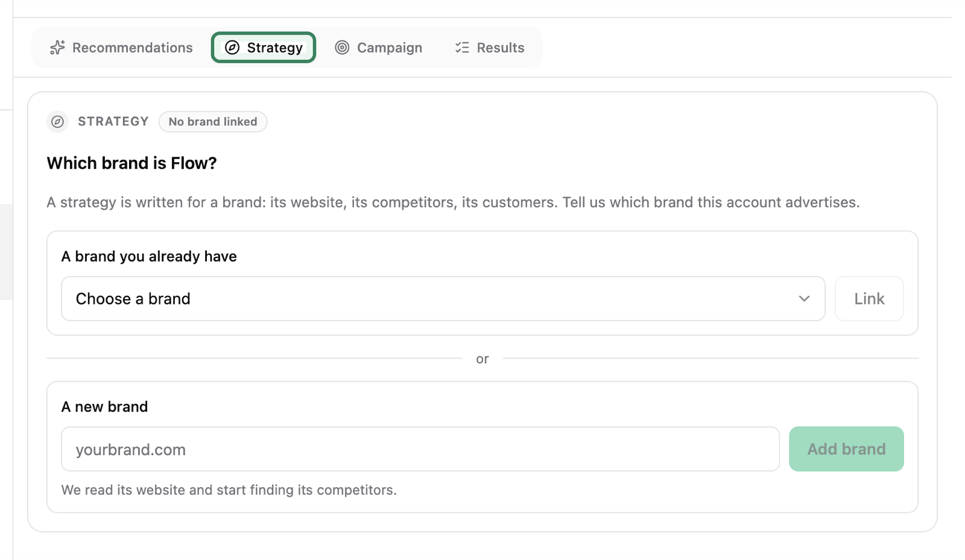The height and width of the screenshot is (560, 965).
Task: Click the 'A strategy is written for a brand' description
Action: [453, 203]
